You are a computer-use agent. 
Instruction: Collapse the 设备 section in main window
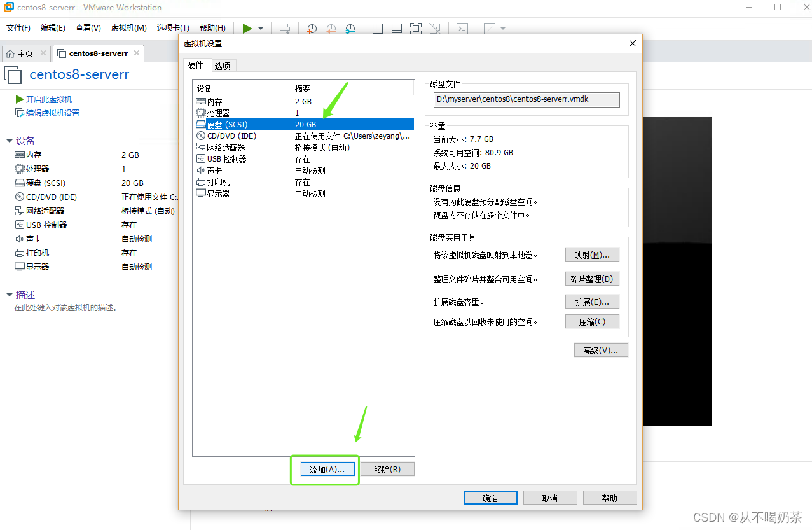(10, 141)
